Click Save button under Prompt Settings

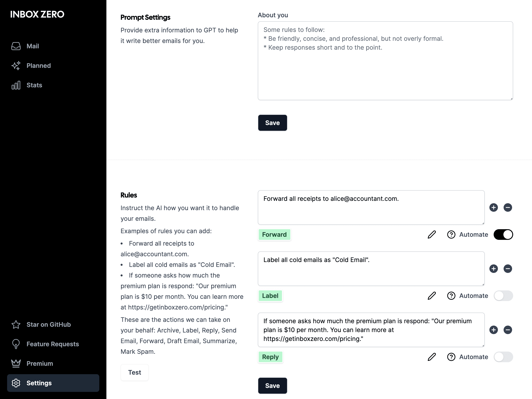point(272,122)
